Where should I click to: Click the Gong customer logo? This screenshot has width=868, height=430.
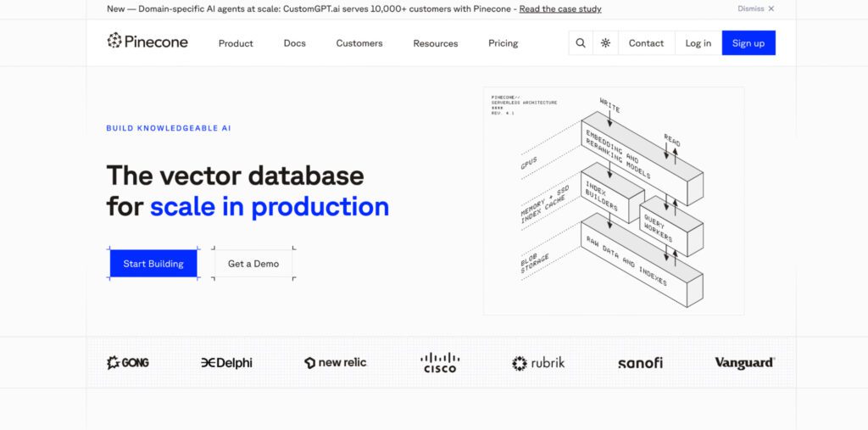(128, 363)
